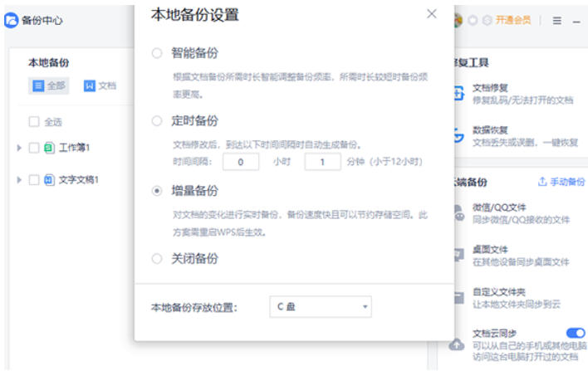Open the hamburger main menu
Screen dimensions: 588x371
[x=557, y=21]
